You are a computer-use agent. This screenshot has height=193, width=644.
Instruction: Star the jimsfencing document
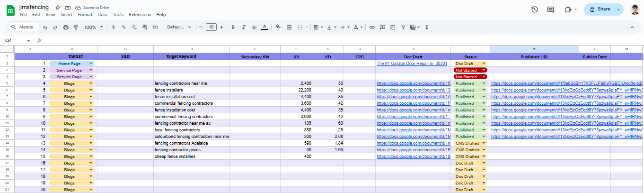[58, 8]
